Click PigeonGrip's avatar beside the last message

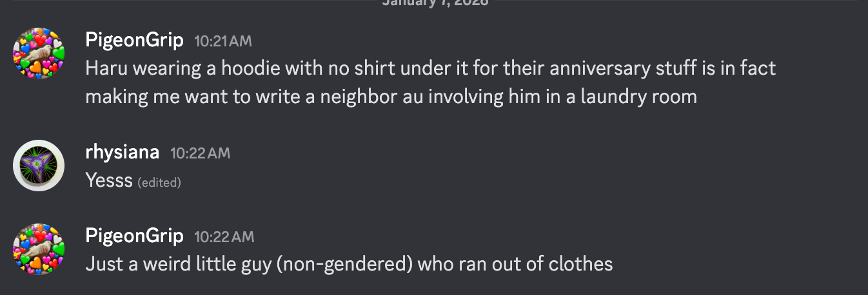click(x=39, y=249)
